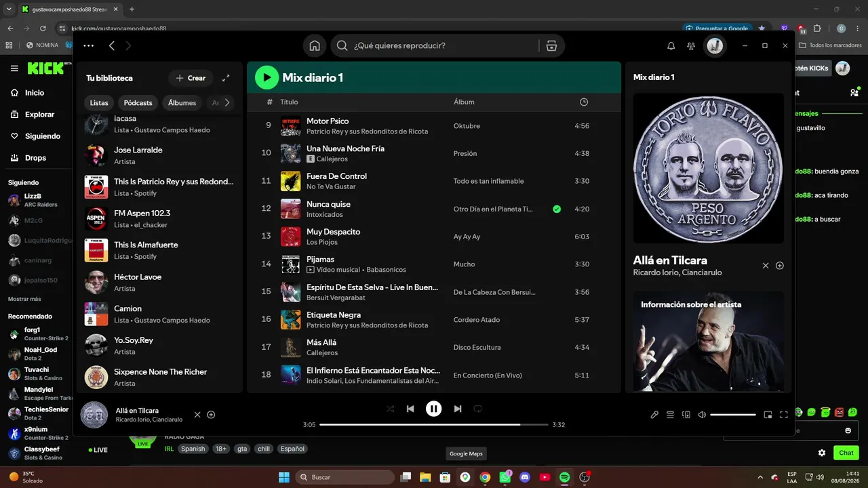The height and width of the screenshot is (488, 868).
Task: Click the Crear button in library
Action: [x=191, y=78]
